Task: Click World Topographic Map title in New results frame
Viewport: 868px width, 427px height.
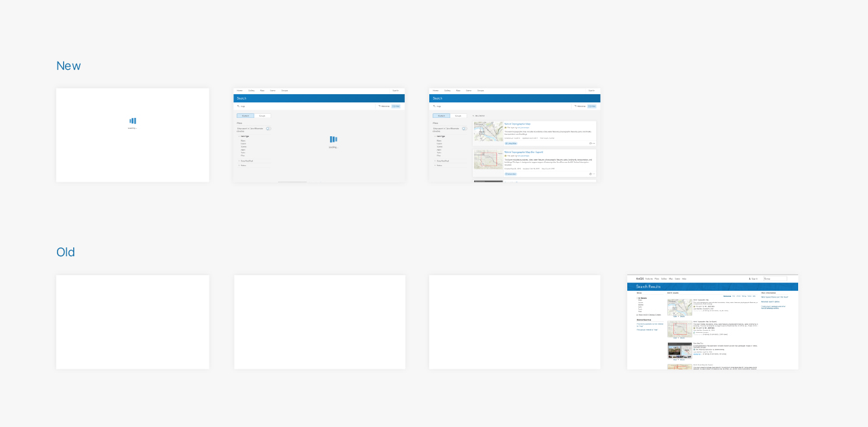Action: coord(517,124)
